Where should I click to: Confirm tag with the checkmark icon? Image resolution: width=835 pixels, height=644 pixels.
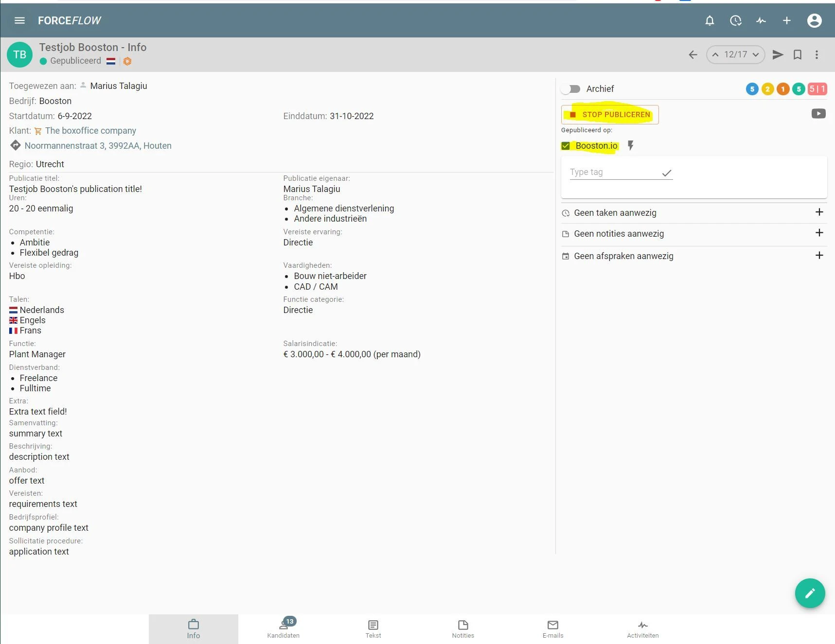666,173
